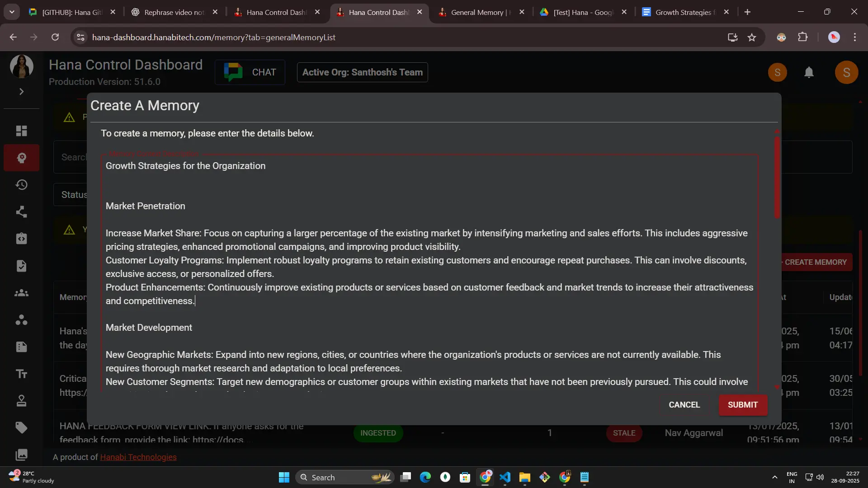Open the text format sidebar icon
Image resolution: width=868 pixels, height=488 pixels.
point(21,374)
